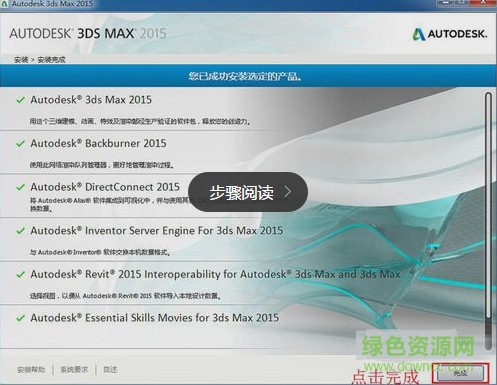This screenshot has width=497, height=385.
Task: Click the checkmark beside Essential Skills Movies
Action: (21, 318)
